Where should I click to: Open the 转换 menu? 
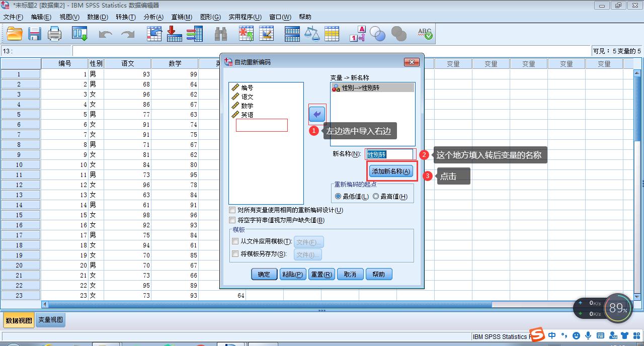(125, 17)
